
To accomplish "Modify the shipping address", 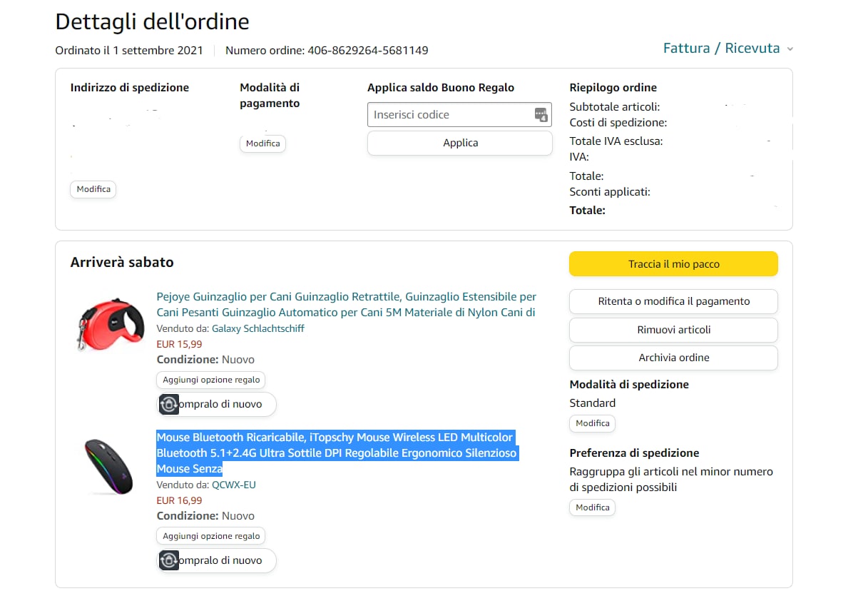I will tap(93, 189).
